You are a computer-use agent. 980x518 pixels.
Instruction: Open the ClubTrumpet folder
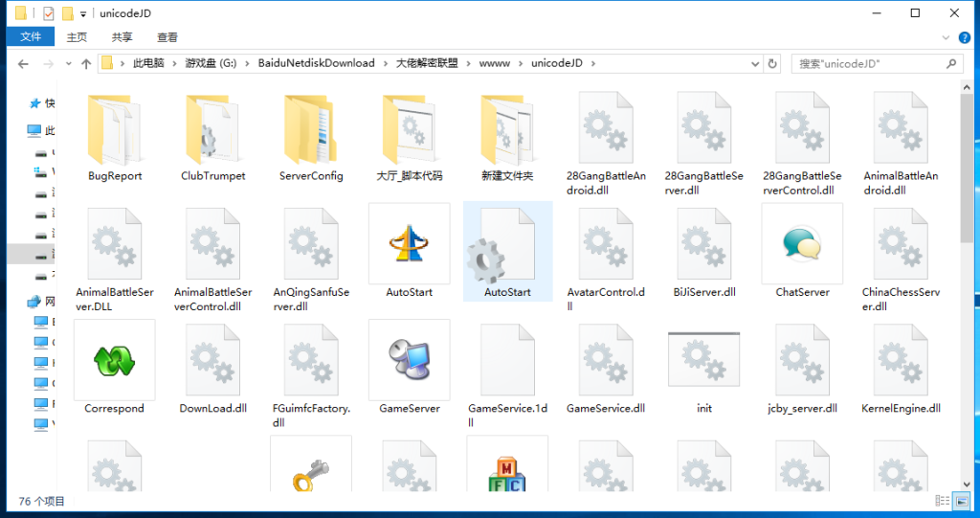pos(212,138)
